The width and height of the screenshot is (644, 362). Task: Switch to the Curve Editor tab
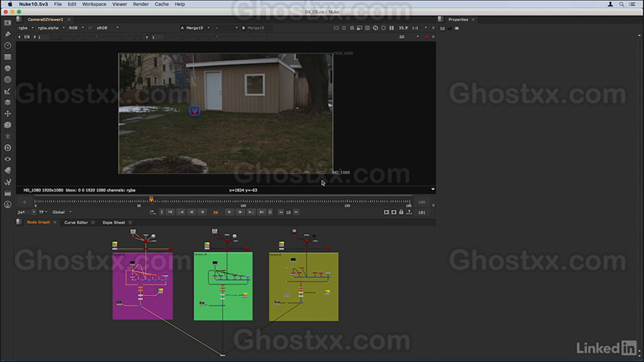point(76,222)
